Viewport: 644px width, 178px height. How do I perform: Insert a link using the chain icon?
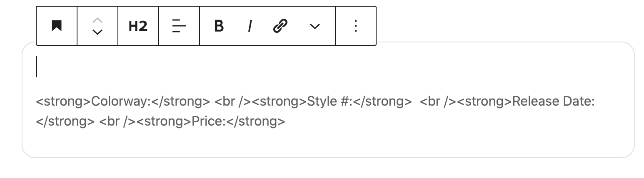click(280, 26)
